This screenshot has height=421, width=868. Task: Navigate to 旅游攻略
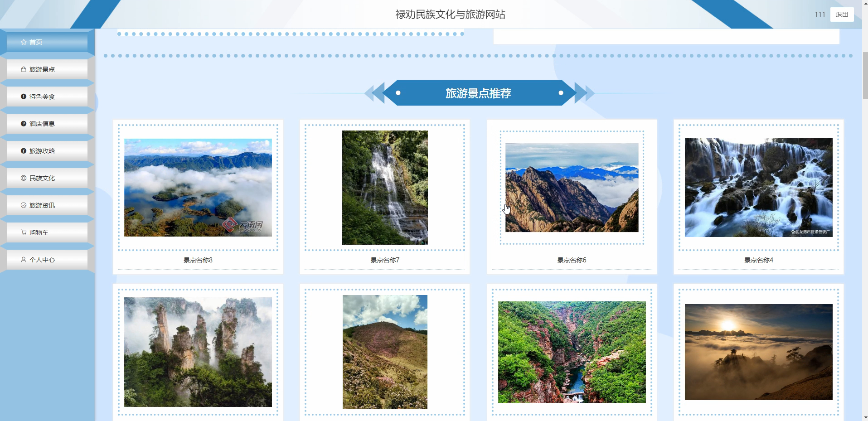click(x=47, y=151)
